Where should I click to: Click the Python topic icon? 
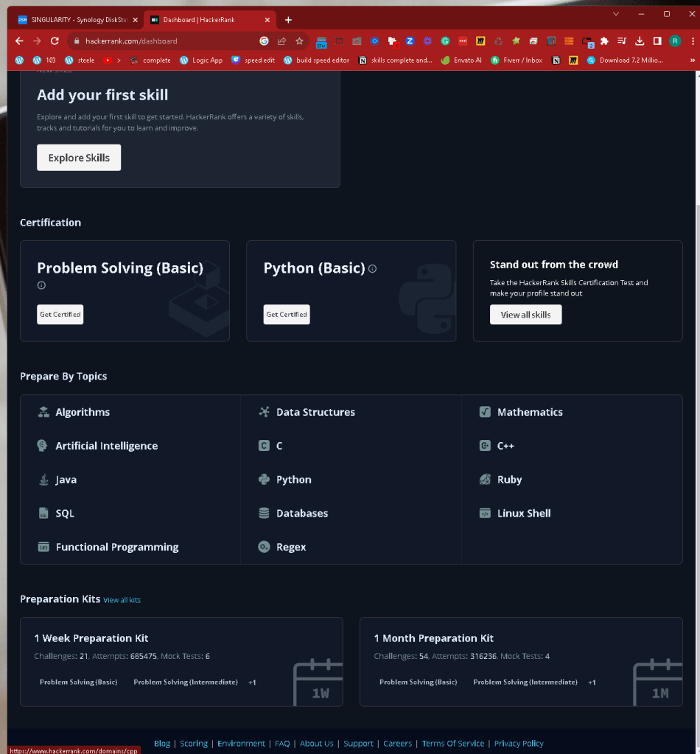pos(264,479)
